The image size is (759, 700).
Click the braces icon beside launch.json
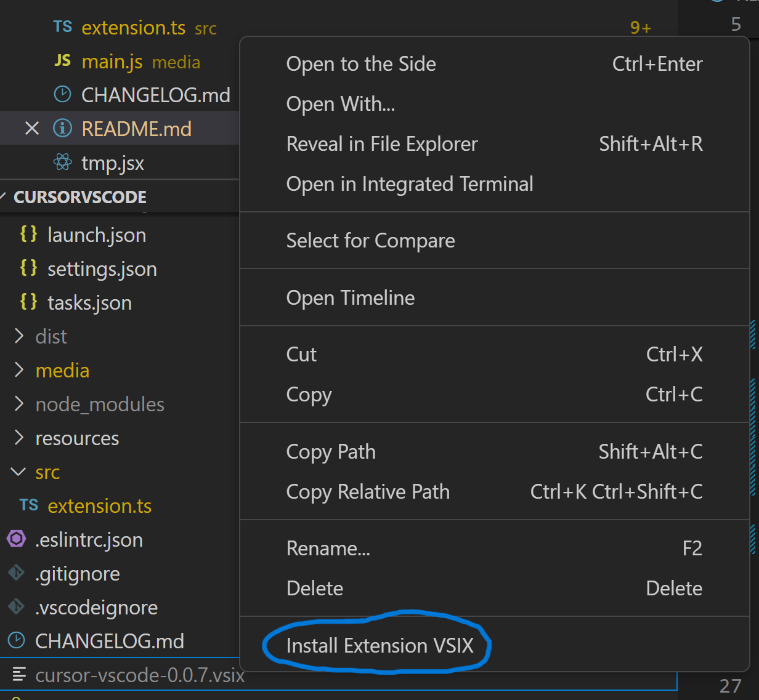pos(29,234)
